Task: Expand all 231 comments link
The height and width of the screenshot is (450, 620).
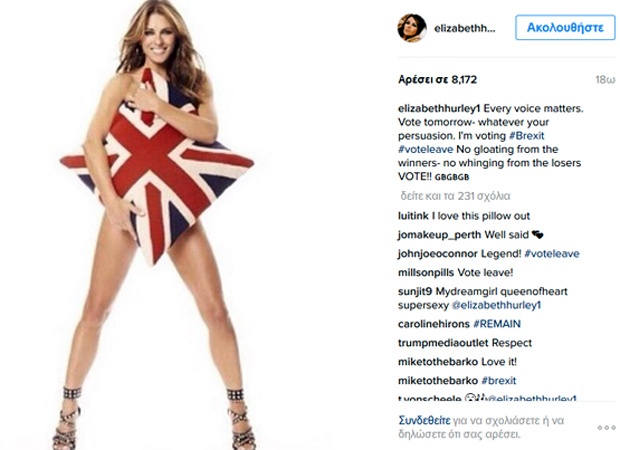Action: coord(455,196)
